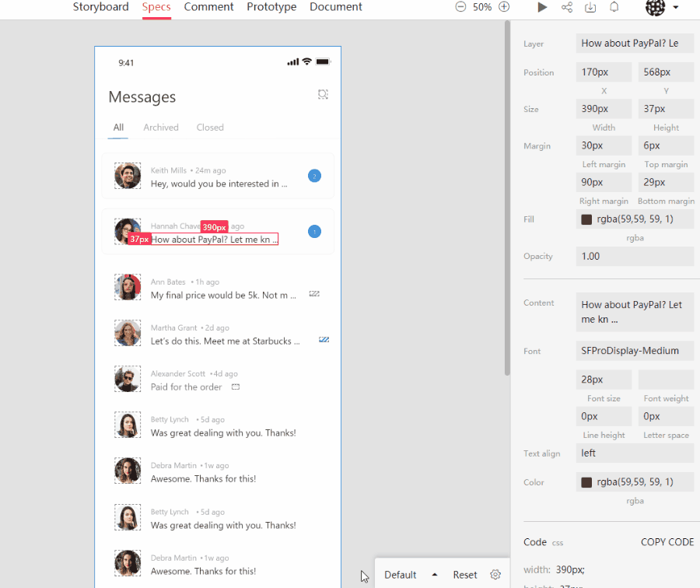Image resolution: width=700 pixels, height=588 pixels.
Task: Expand the account dropdown arrow
Action: pyautogui.click(x=676, y=7)
